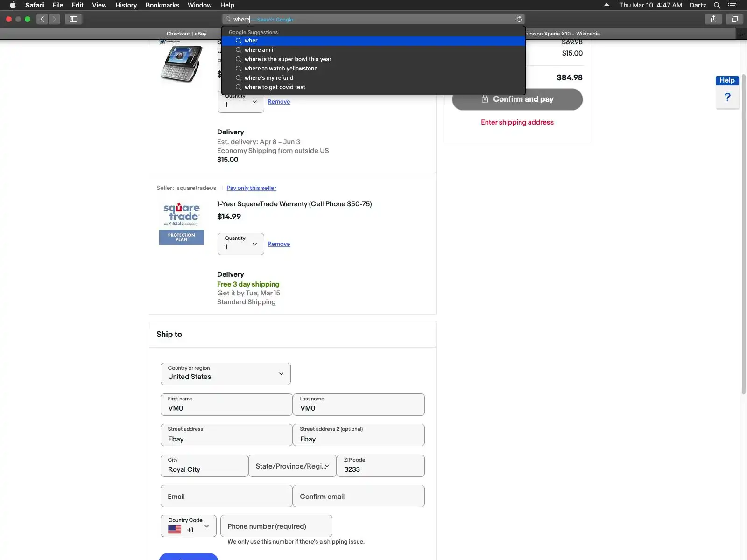The height and width of the screenshot is (560, 747).
Task: Switch to the Checkout | eBay tab
Action: [x=186, y=34]
